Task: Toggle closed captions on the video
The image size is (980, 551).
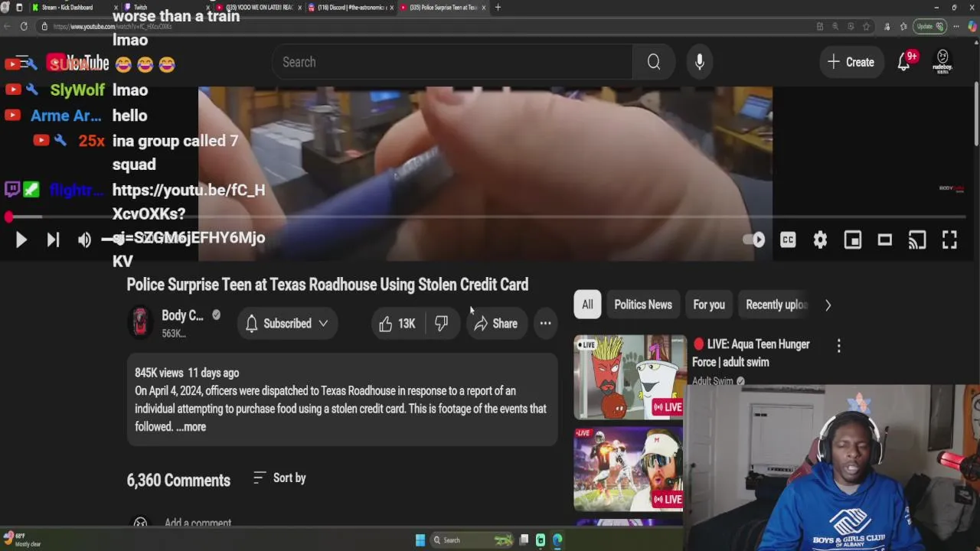Action: click(x=788, y=240)
